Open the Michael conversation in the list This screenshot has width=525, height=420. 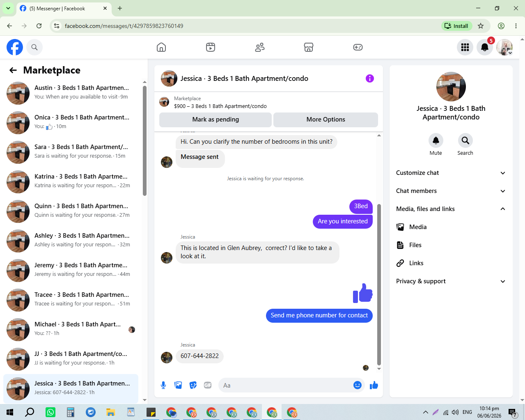coord(71,330)
